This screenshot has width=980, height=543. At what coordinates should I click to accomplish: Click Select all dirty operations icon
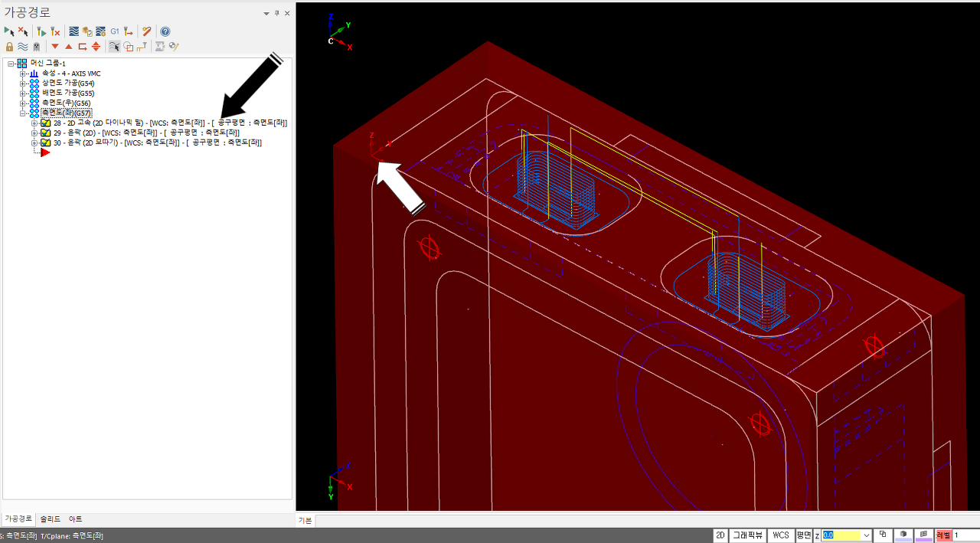tap(23, 31)
